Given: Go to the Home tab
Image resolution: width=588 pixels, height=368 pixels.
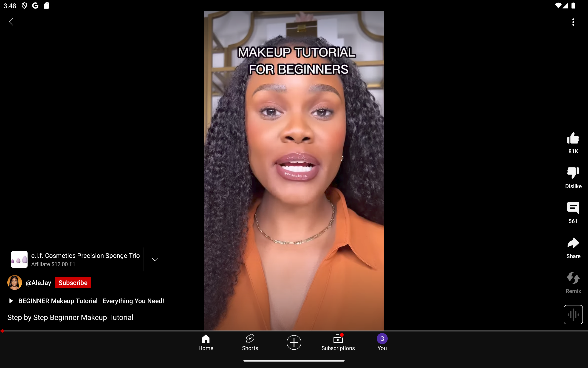Looking at the screenshot, I should tap(206, 342).
